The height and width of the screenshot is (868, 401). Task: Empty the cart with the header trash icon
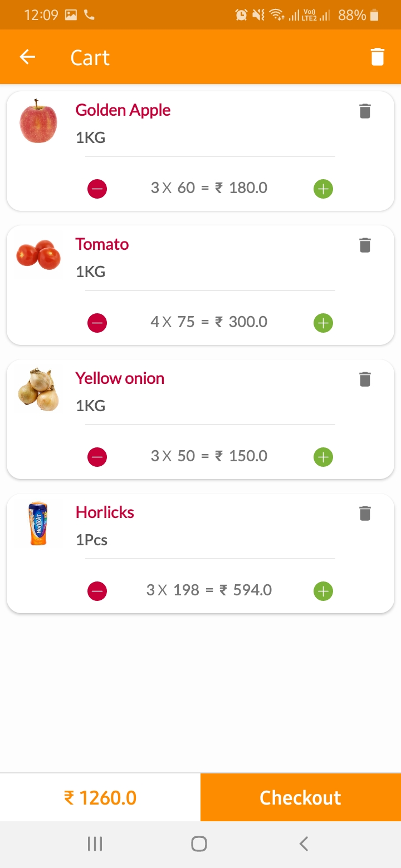(x=377, y=57)
